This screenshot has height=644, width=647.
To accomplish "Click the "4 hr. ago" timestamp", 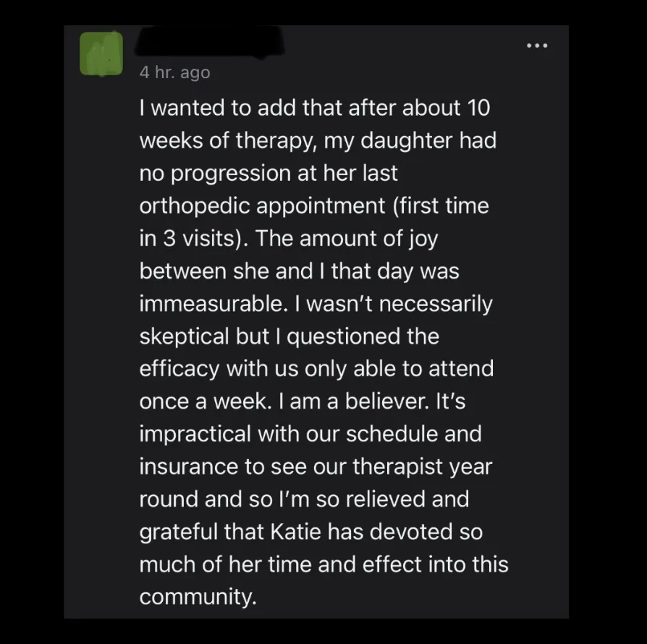I will click(x=175, y=72).
